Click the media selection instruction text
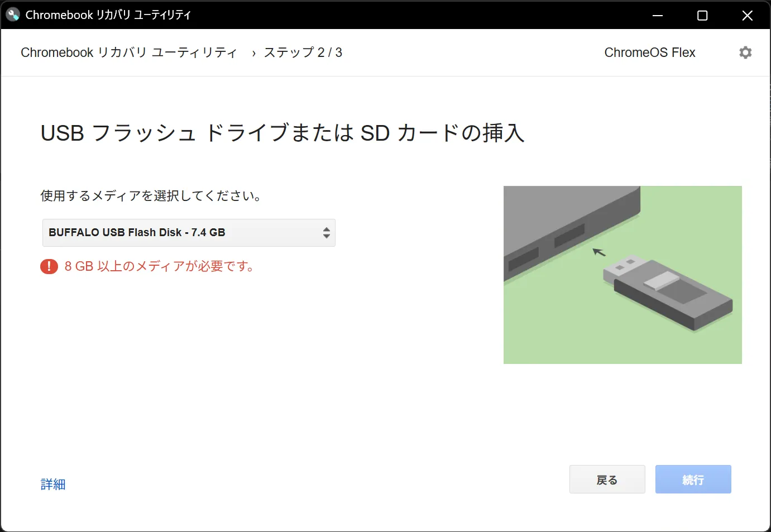The width and height of the screenshot is (771, 532). tap(151, 196)
